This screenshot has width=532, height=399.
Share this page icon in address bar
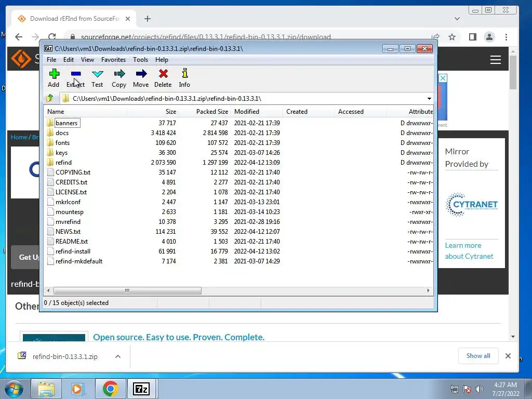(436, 37)
